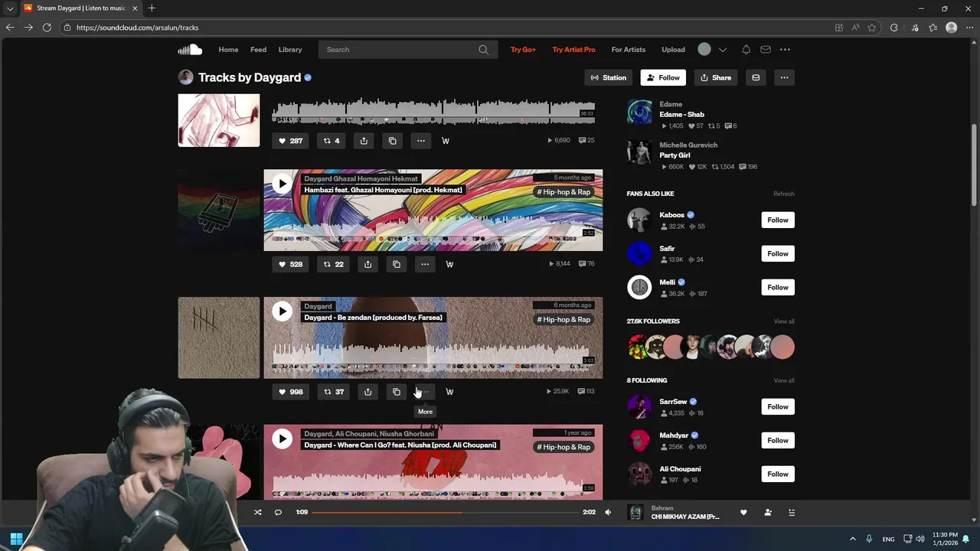Image resolution: width=980 pixels, height=551 pixels.
Task: Click the search magnifier icon
Action: tap(483, 50)
